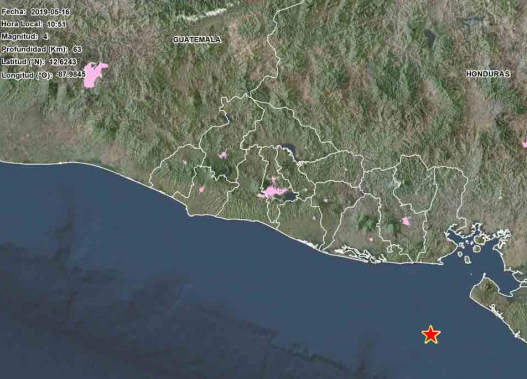This screenshot has height=379, width=527.
Task: Click the Magnitud value 4
Action: pyautogui.click(x=45, y=37)
